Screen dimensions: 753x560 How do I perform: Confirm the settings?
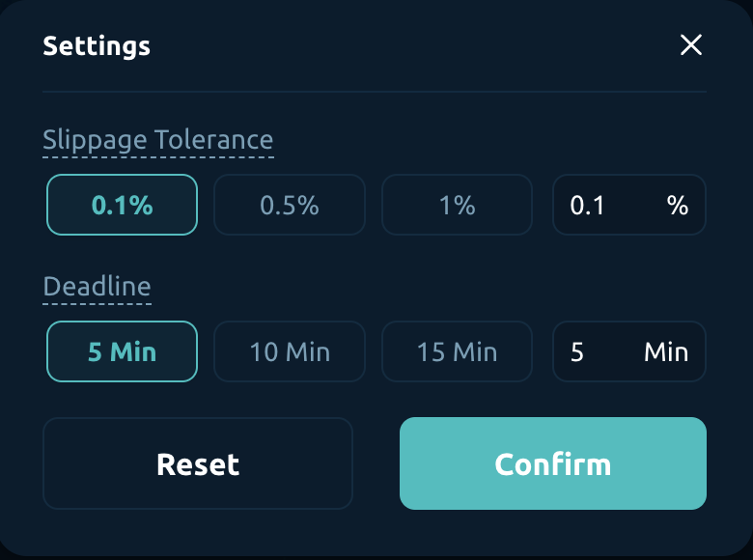(553, 463)
